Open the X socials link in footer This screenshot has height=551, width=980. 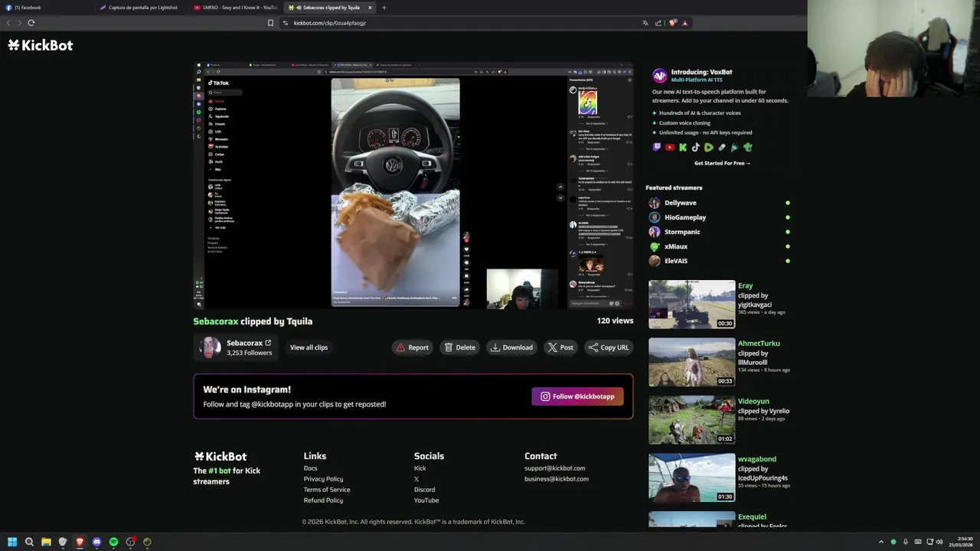[x=416, y=479]
